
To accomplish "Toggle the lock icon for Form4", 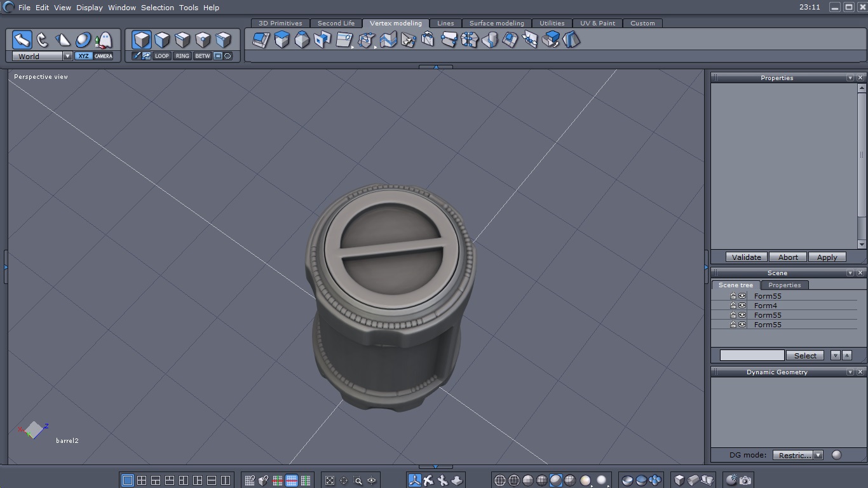I will 733,306.
